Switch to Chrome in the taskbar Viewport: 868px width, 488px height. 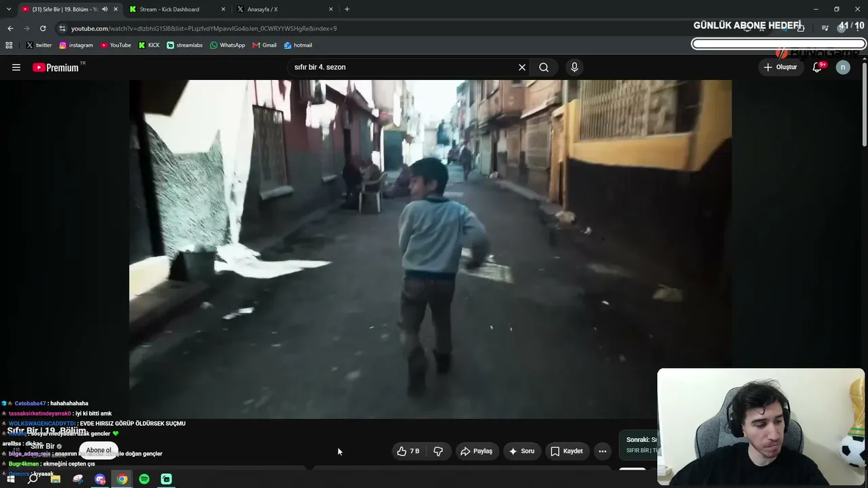(x=122, y=479)
